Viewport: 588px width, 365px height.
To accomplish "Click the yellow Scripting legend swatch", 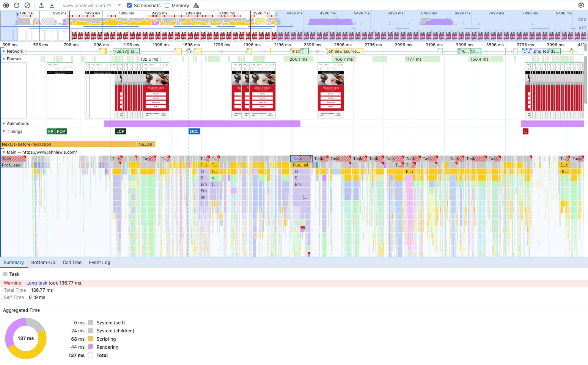I will click(x=90, y=339).
